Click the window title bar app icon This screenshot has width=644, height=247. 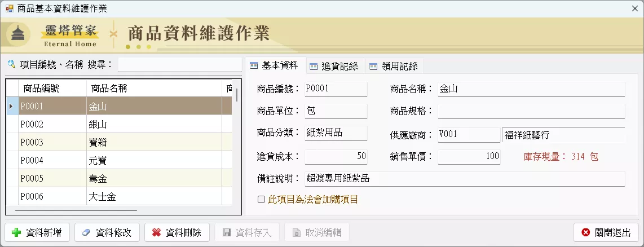coord(10,8)
